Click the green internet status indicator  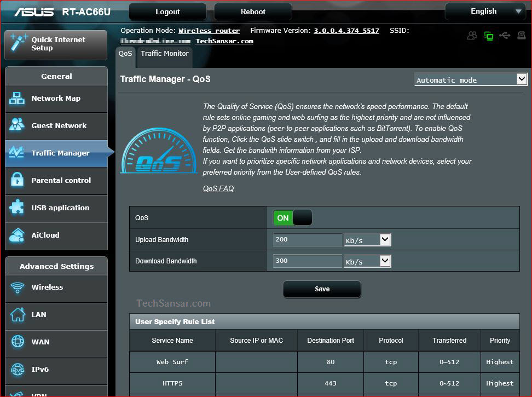pos(488,35)
